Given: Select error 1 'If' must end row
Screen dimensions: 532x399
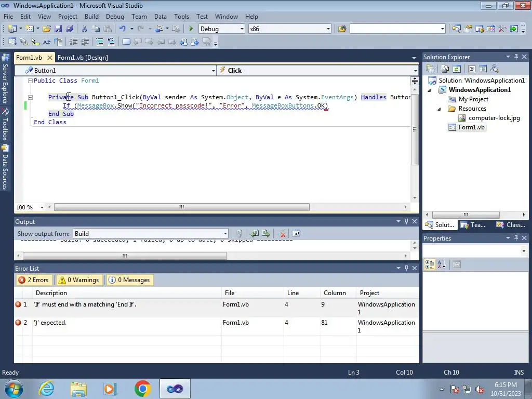Looking at the screenshot, I should coord(217,308).
